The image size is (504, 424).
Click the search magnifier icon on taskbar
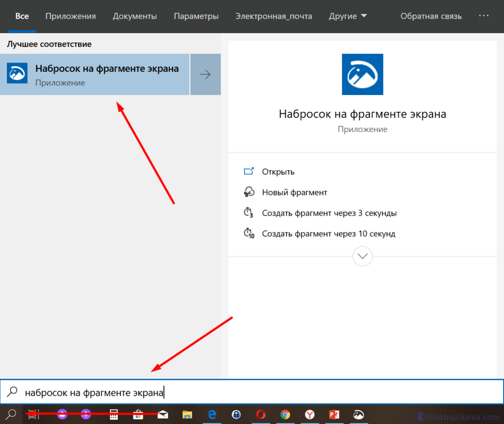tap(12, 415)
